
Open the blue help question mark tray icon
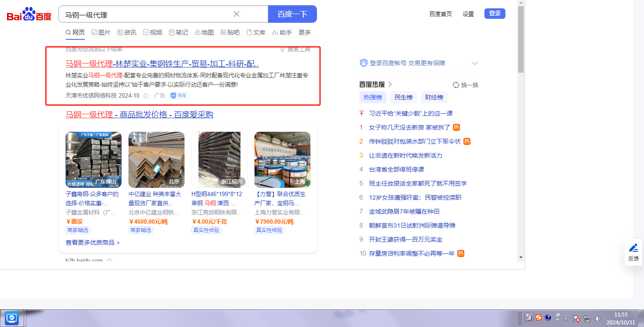click(x=548, y=318)
